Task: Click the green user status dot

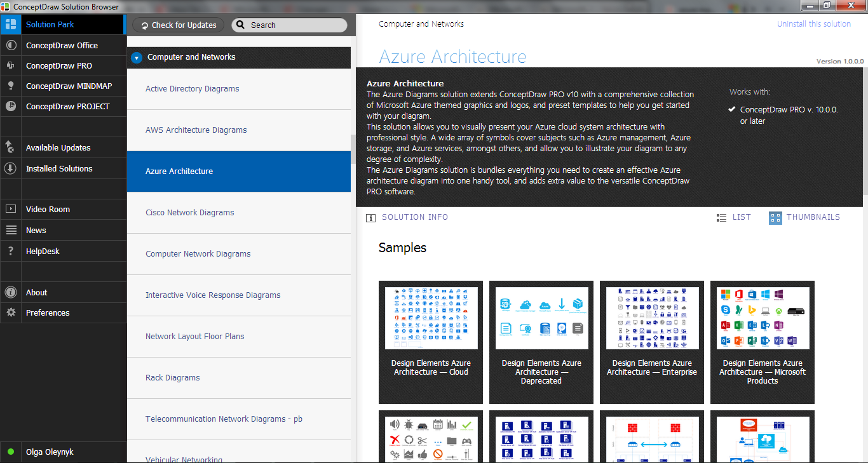Action: [11, 452]
